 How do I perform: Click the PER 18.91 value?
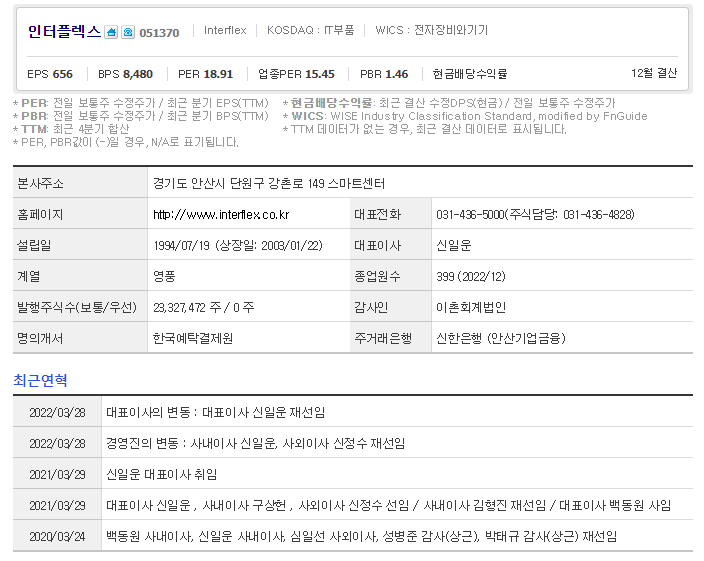tap(205, 74)
